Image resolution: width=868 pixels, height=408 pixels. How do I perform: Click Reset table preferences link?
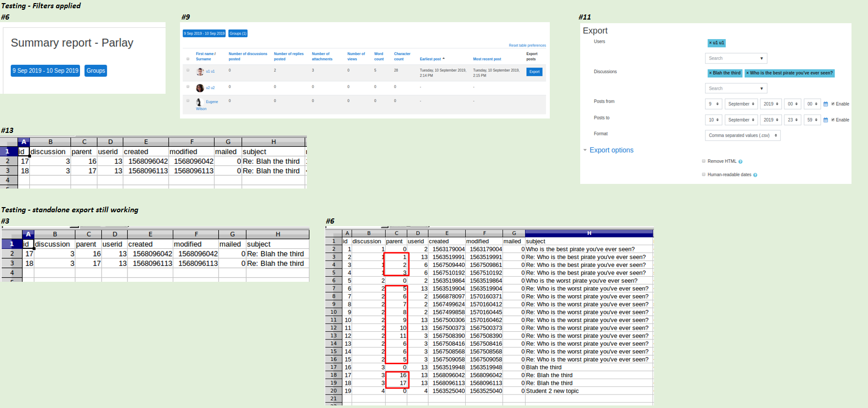[x=527, y=45]
